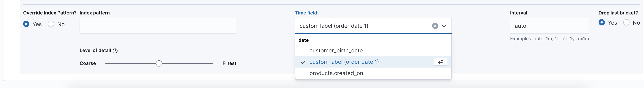The width and height of the screenshot is (644, 88).
Task: Select custom label (order date 1) list option
Action: coord(344,62)
